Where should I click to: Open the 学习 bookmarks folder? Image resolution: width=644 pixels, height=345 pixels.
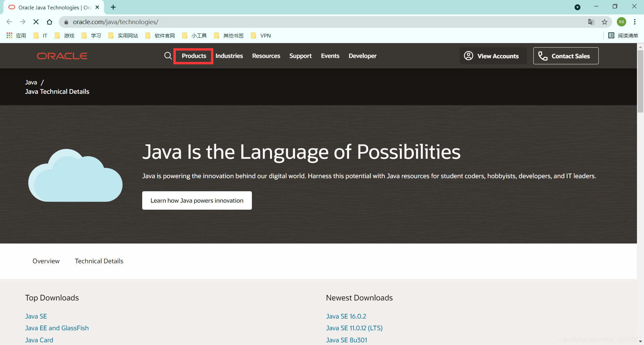(x=91, y=36)
